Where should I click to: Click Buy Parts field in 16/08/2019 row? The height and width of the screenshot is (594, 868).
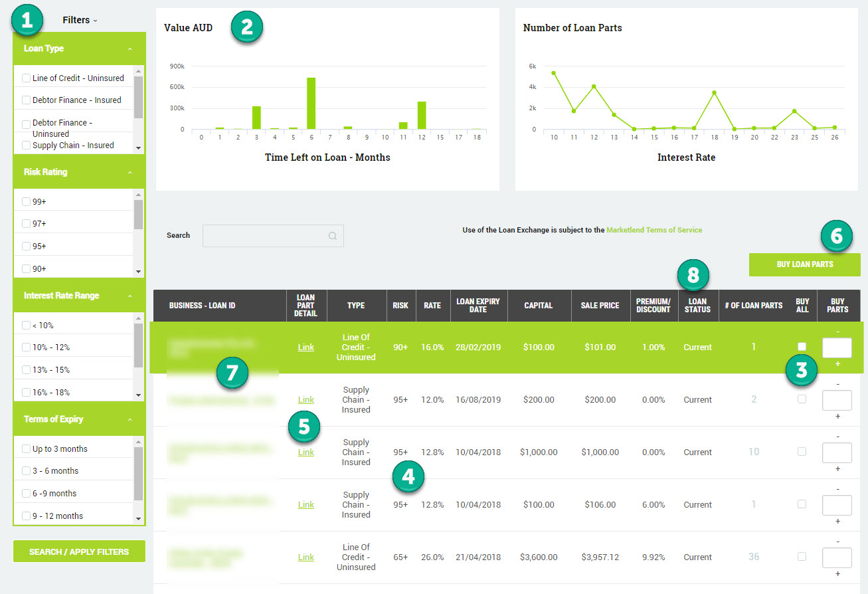(837, 400)
